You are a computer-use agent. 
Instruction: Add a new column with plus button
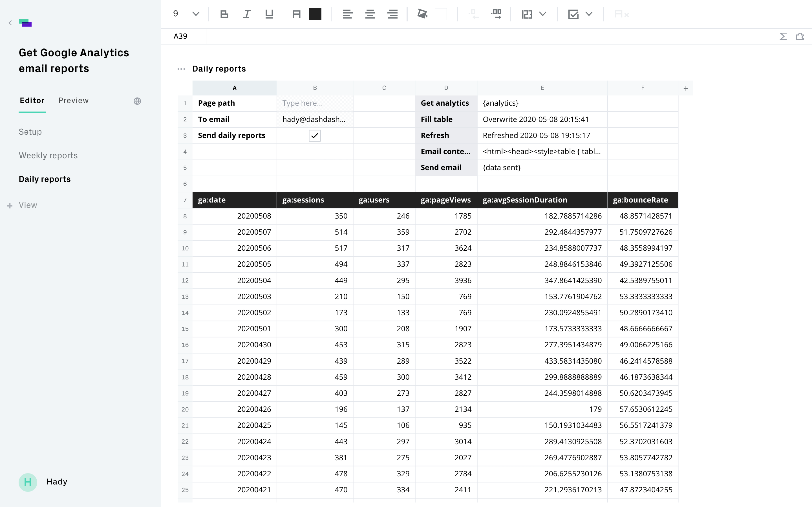click(x=686, y=88)
